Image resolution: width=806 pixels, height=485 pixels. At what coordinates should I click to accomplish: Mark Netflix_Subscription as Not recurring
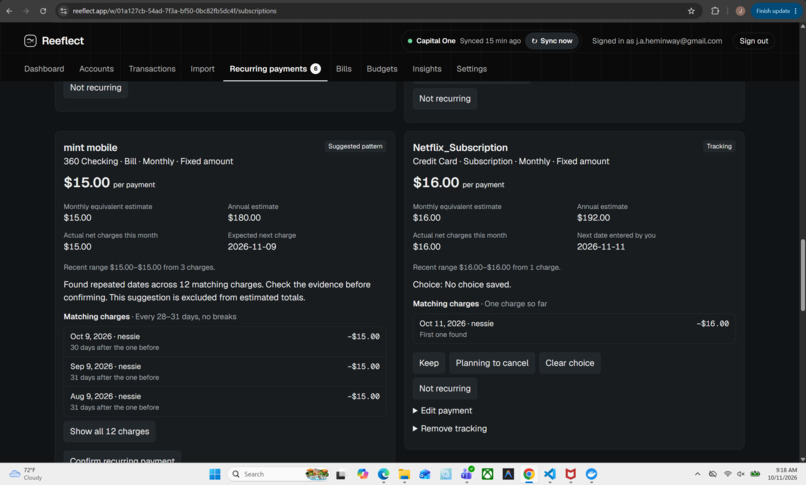[445, 388]
